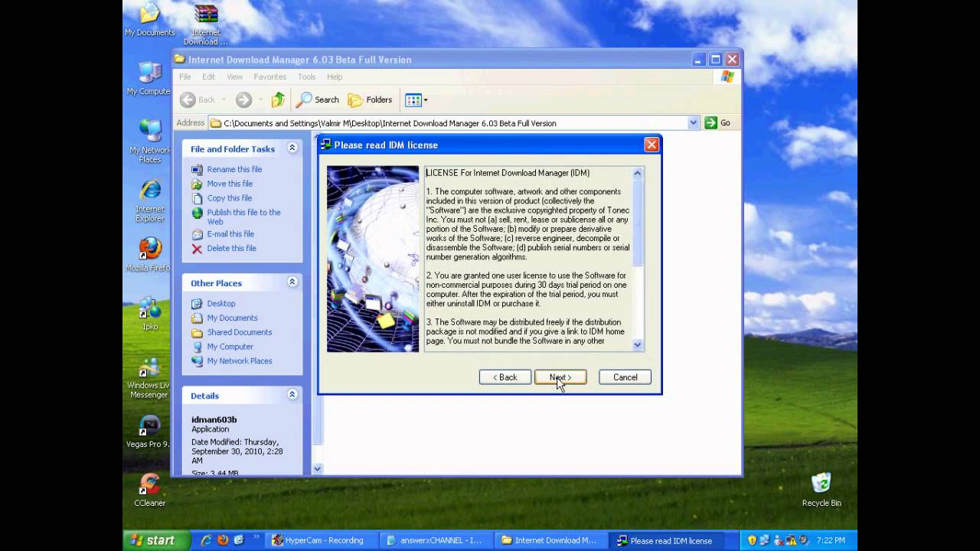Collapse the Details panel

(292, 395)
